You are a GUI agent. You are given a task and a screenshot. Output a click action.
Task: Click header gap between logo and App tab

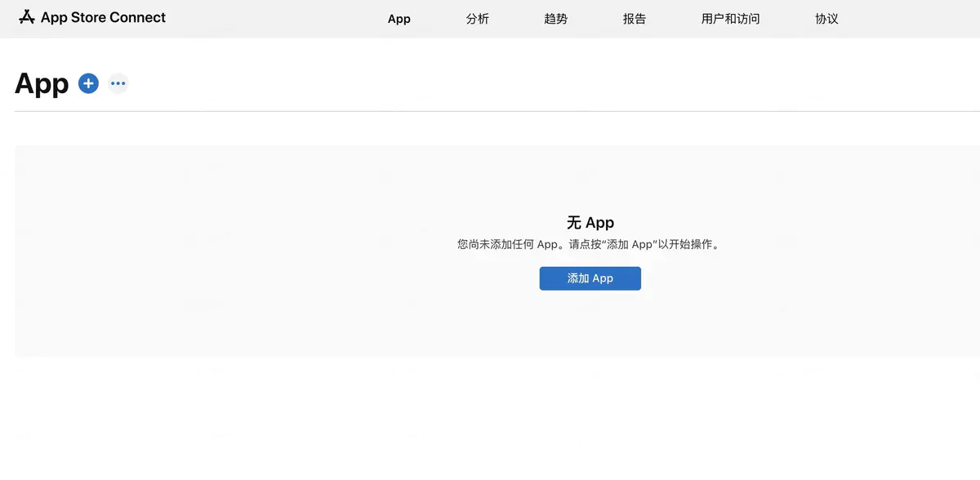pyautogui.click(x=276, y=19)
